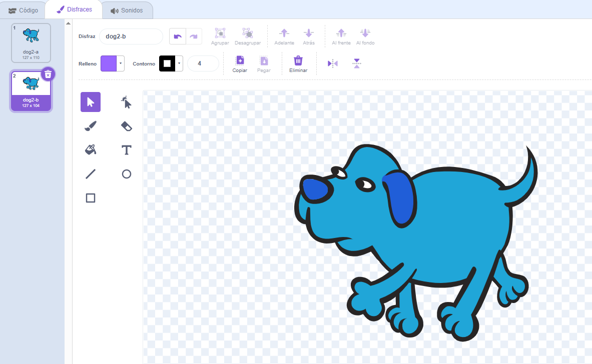Click the dog's dark blue nose on the canvas
This screenshot has width=592, height=364.
315,189
